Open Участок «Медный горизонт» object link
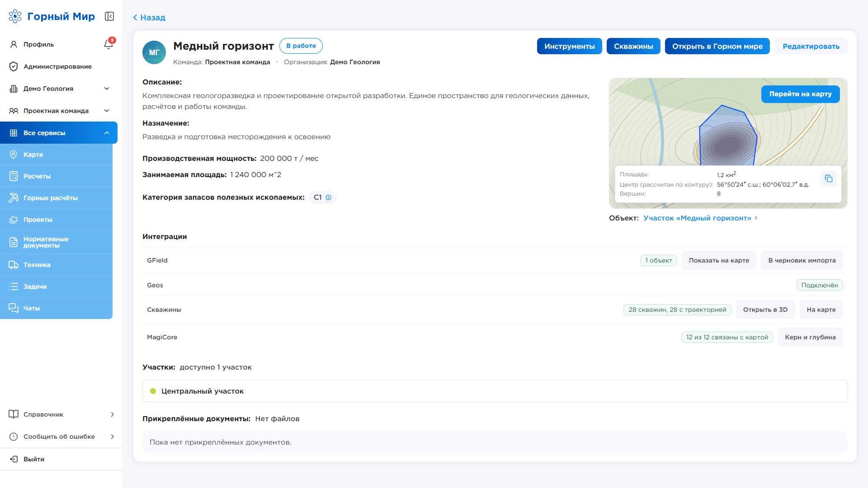The image size is (868, 488). [700, 218]
